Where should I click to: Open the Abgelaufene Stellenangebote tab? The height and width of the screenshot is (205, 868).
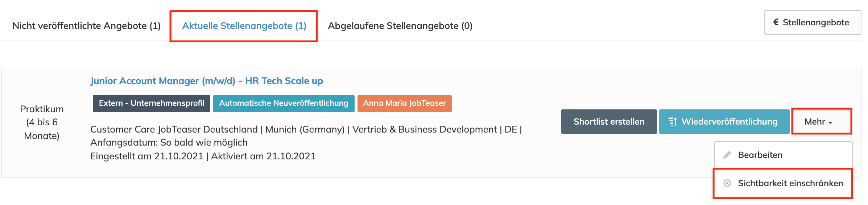[x=400, y=26]
